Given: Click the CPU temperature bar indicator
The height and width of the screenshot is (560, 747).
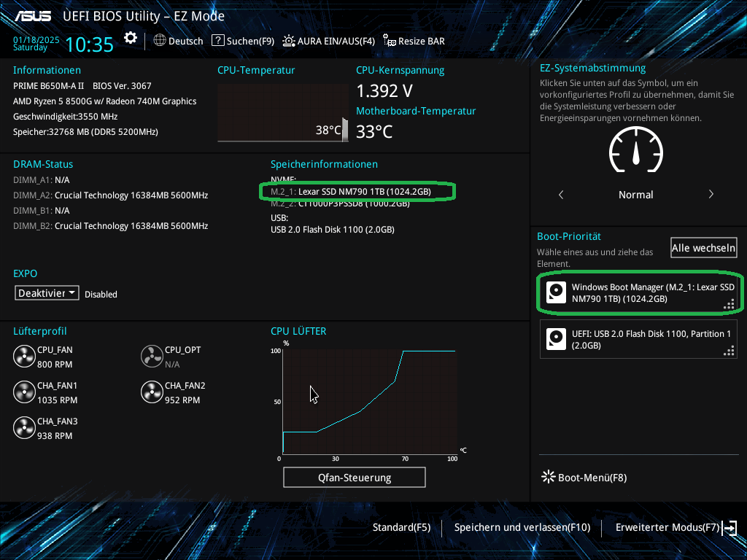Looking at the screenshot, I should click(345, 130).
